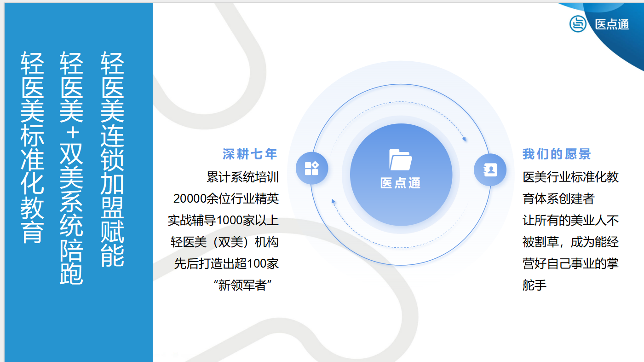Click the line 轻医美（双美）机构
The image size is (644, 362).
click(225, 242)
